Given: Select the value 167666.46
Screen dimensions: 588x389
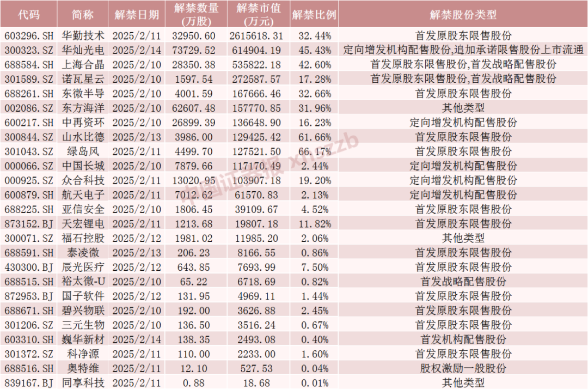Looking at the screenshot, I should coord(256,94).
